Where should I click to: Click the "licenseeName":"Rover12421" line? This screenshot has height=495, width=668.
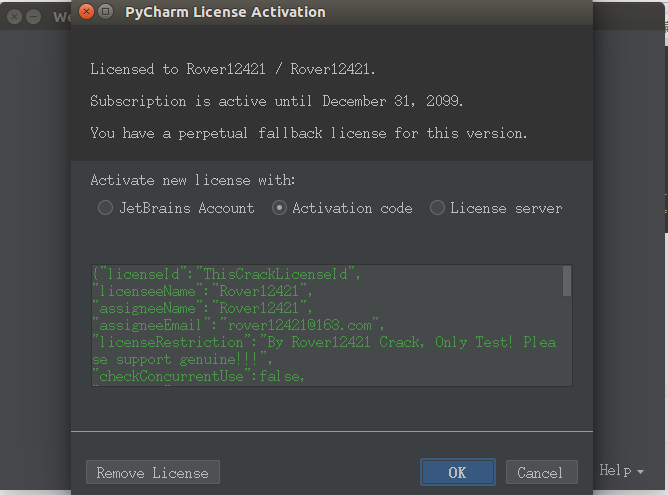pyautogui.click(x=202, y=291)
